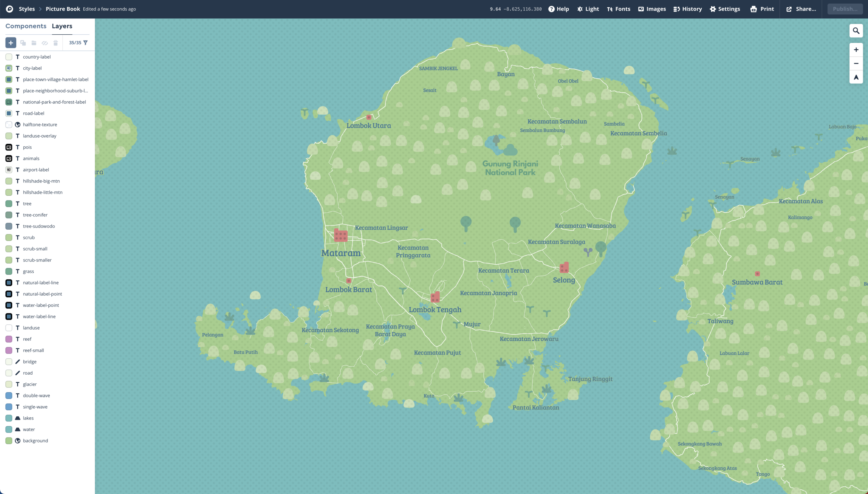
Task: Select the halftone-texture layer
Action: (40, 125)
